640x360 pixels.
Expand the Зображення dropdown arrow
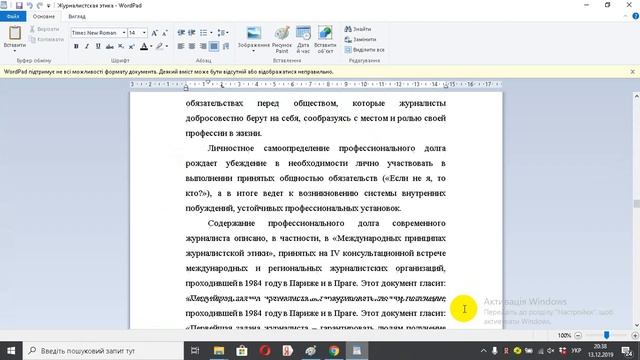click(253, 51)
